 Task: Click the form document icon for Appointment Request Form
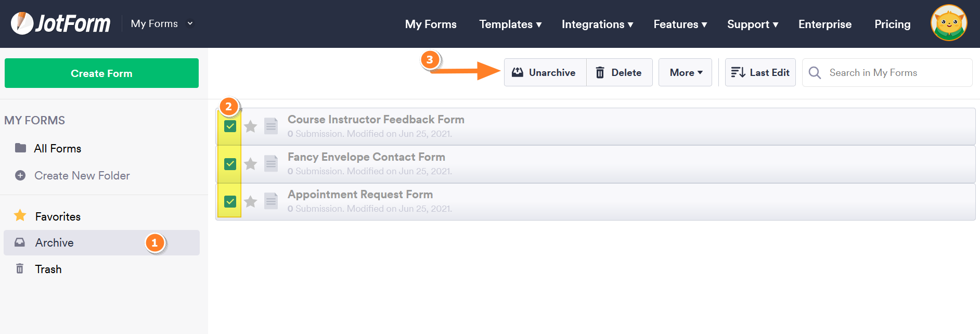tap(271, 201)
